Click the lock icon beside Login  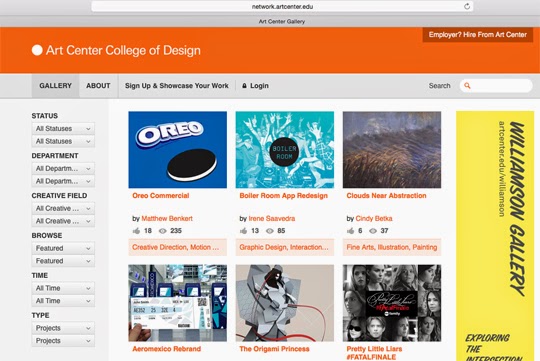click(x=244, y=85)
